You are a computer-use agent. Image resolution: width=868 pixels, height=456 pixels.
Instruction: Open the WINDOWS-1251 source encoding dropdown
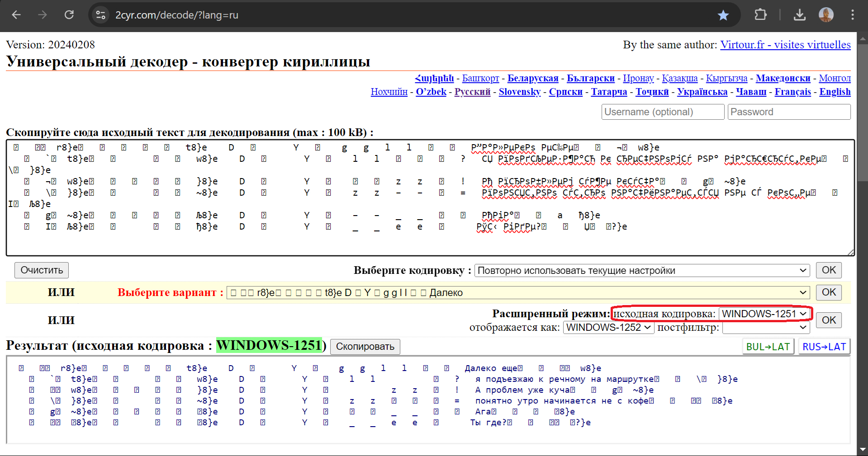[x=764, y=314]
